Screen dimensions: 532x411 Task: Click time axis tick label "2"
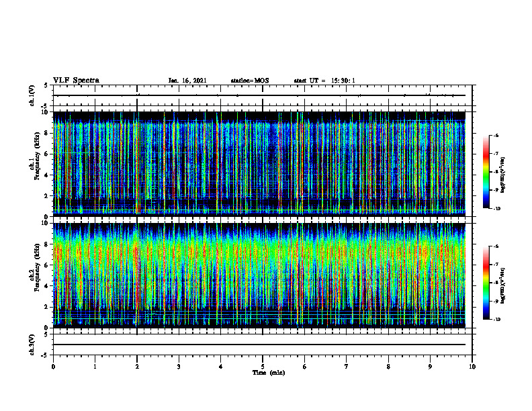tap(137, 367)
